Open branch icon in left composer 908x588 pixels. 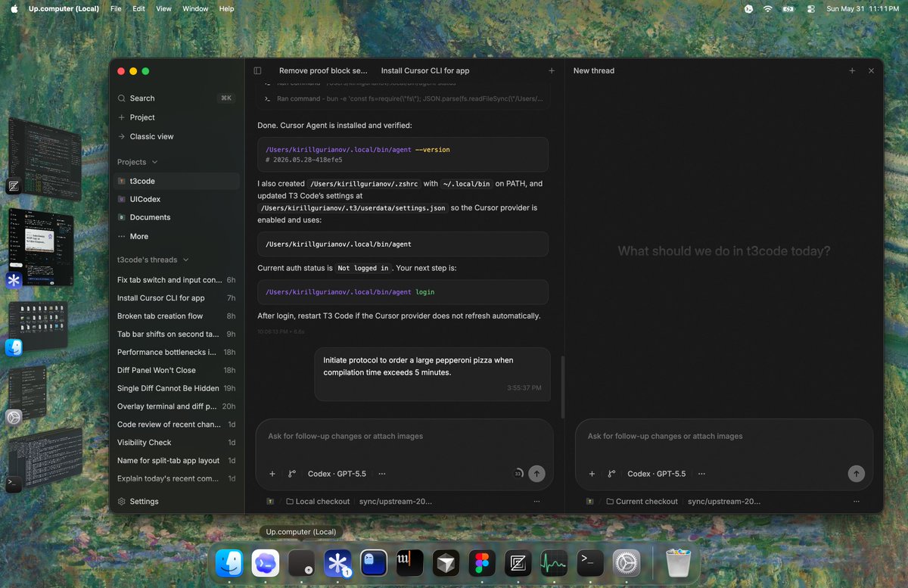292,474
